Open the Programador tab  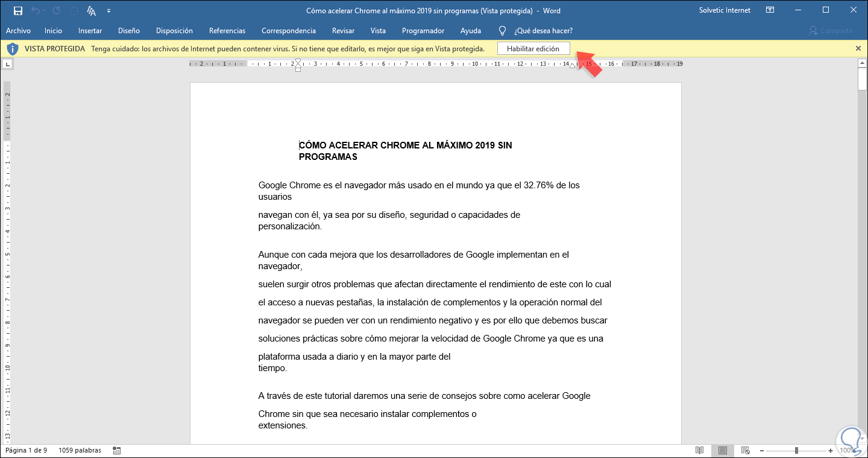click(423, 31)
